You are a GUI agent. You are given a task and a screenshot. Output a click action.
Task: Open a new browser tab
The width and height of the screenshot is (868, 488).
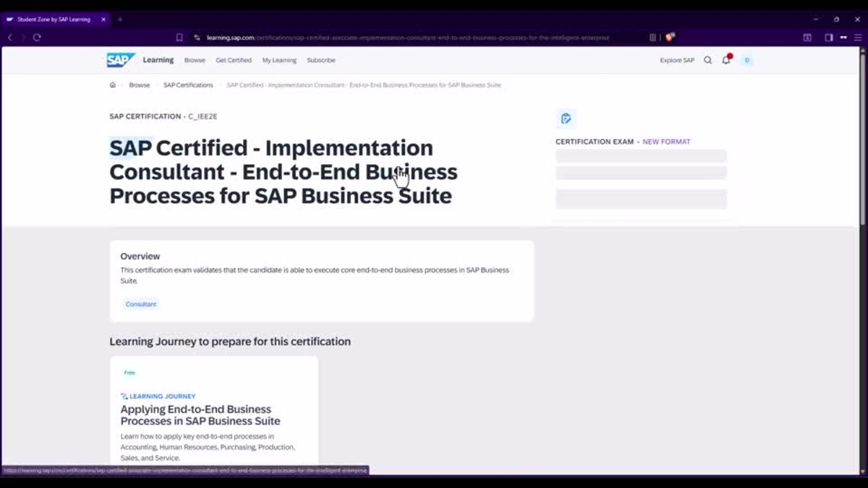click(120, 20)
